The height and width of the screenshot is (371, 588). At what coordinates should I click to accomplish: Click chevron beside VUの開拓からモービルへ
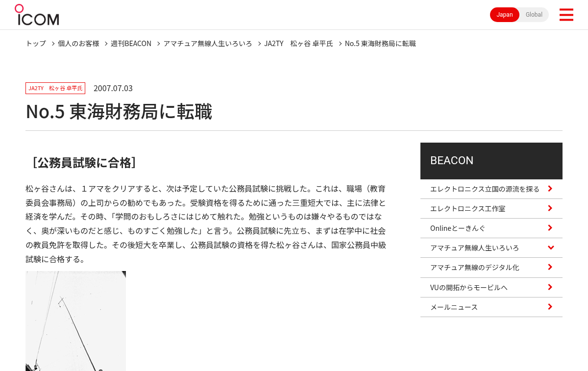(x=550, y=287)
